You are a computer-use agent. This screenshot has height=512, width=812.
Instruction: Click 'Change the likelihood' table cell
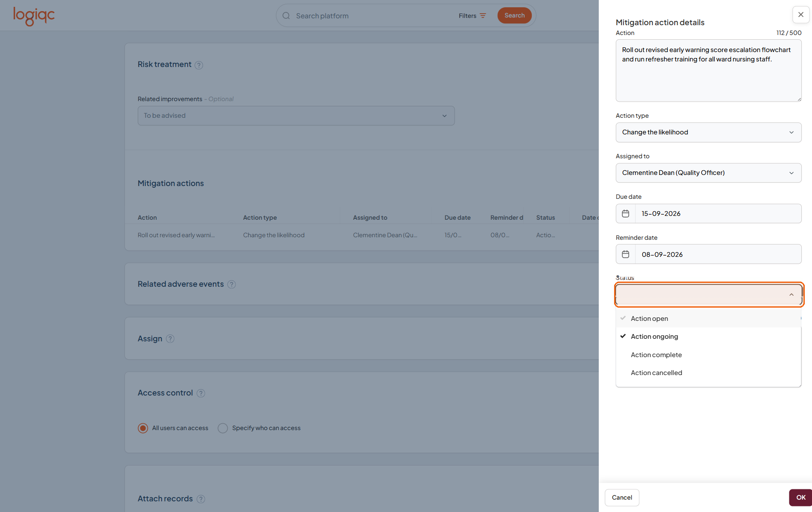coord(274,235)
